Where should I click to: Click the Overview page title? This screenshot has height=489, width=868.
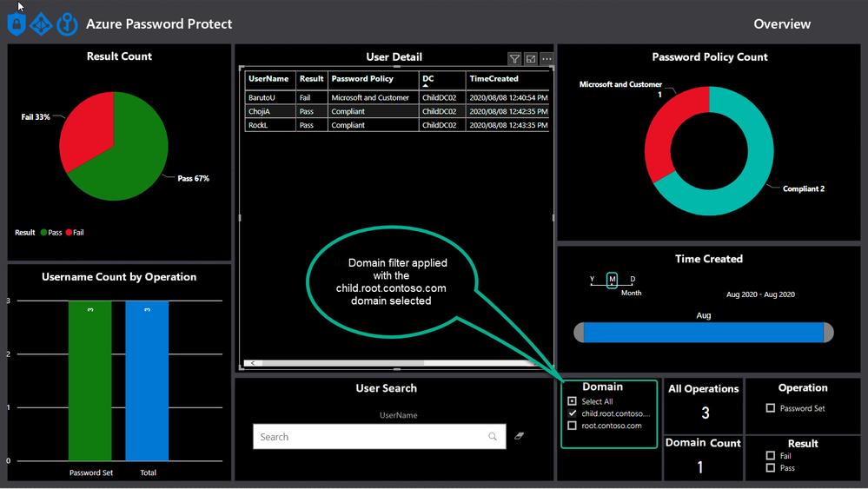coord(782,23)
